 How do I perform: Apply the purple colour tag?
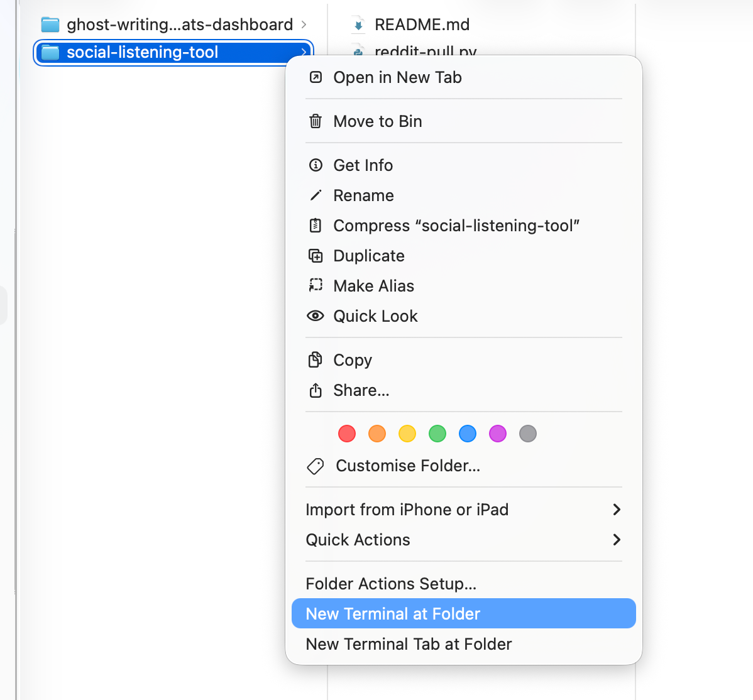click(x=498, y=434)
